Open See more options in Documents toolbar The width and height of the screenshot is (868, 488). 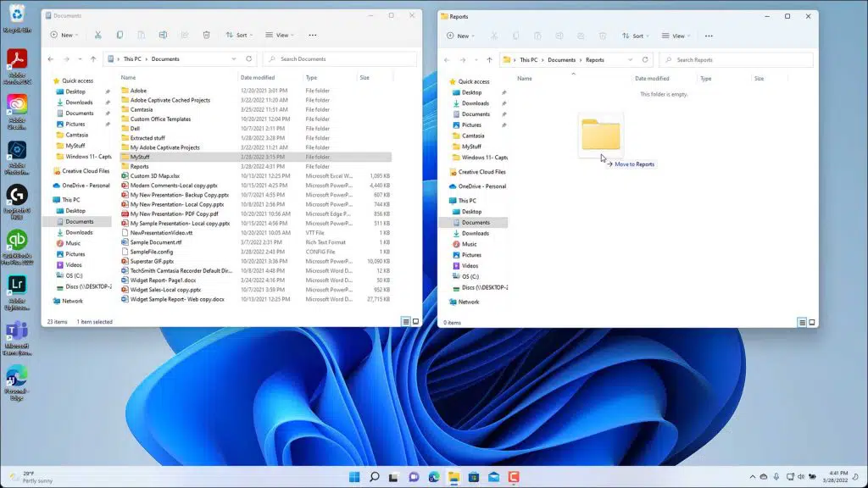coord(312,35)
